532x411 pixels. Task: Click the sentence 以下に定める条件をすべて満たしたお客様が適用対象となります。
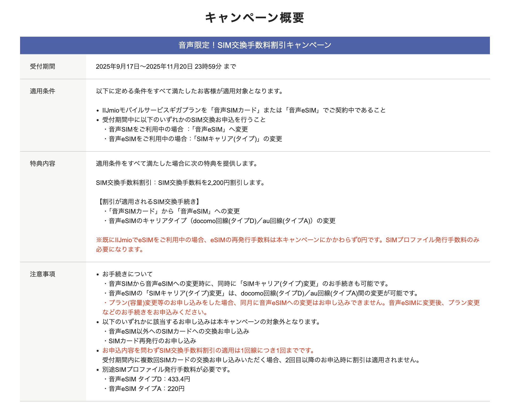tap(190, 91)
